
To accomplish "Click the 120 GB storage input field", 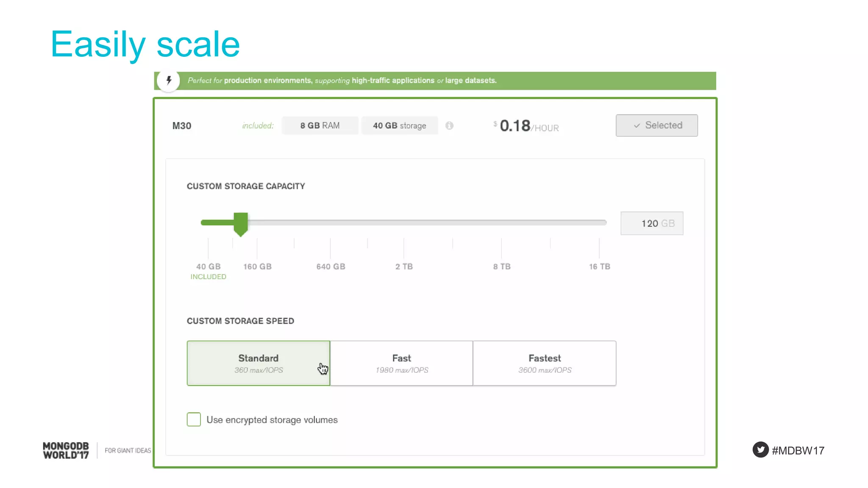I will (x=651, y=223).
